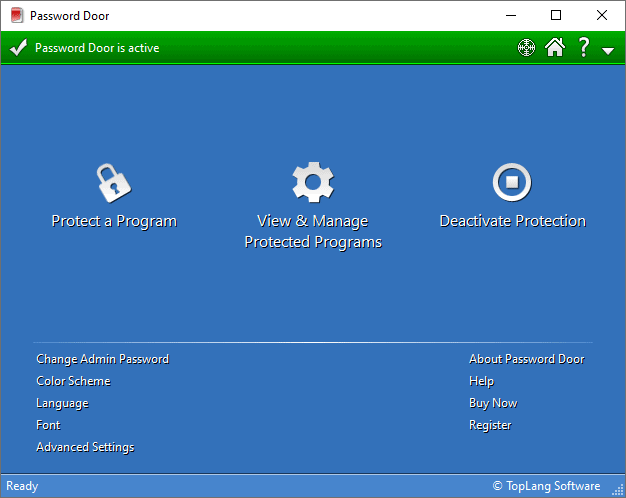
Task: Open the Register link
Action: pyautogui.click(x=490, y=425)
